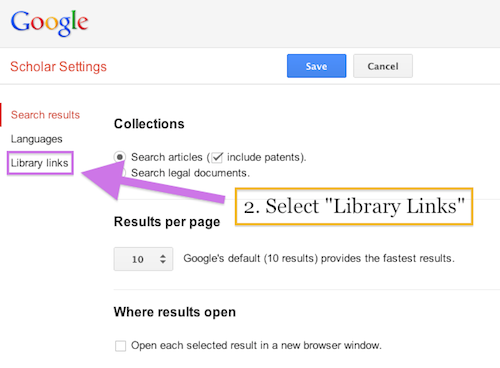Screen dimensions: 500x368
Task: Click the Results per page heading
Action: tap(167, 222)
